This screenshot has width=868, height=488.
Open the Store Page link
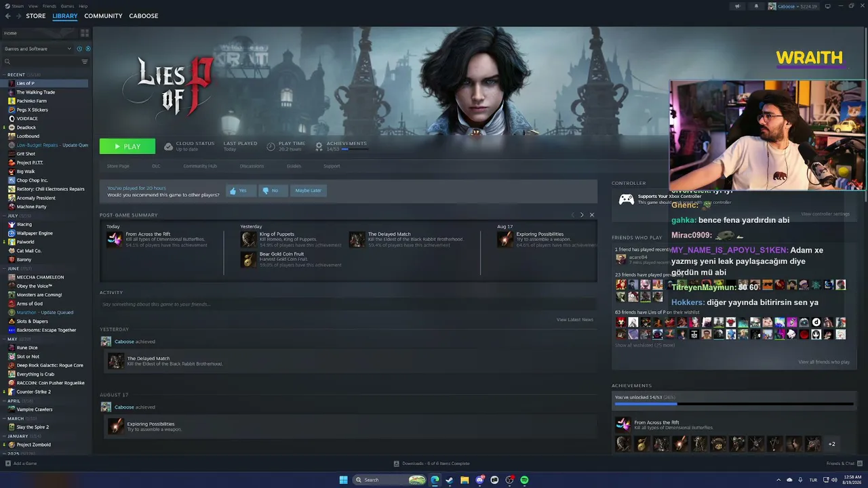[x=118, y=166]
